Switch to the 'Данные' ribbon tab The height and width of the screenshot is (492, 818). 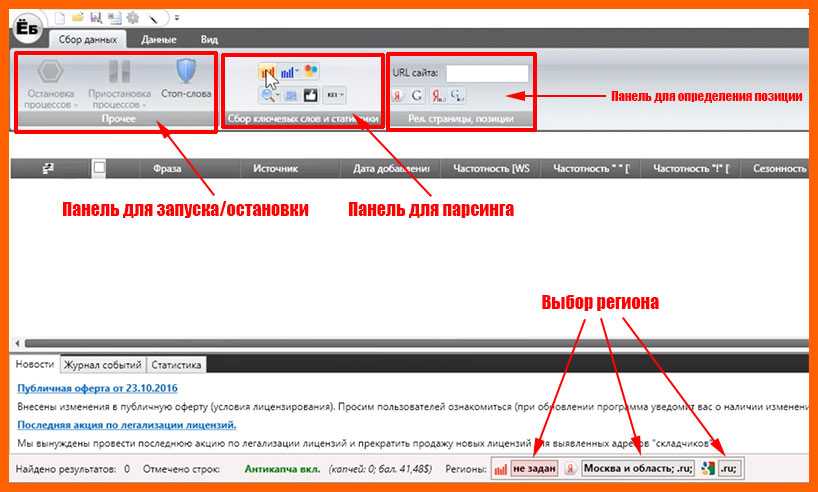[159, 39]
